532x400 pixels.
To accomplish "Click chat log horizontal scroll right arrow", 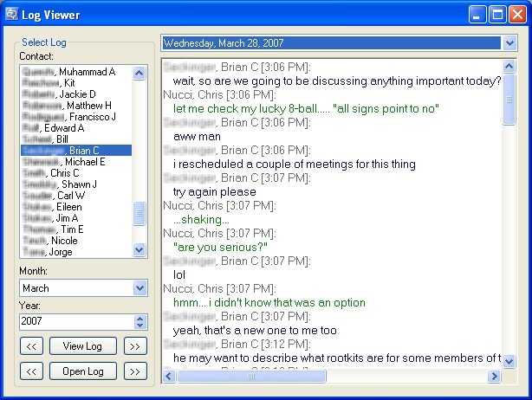I will (495, 376).
